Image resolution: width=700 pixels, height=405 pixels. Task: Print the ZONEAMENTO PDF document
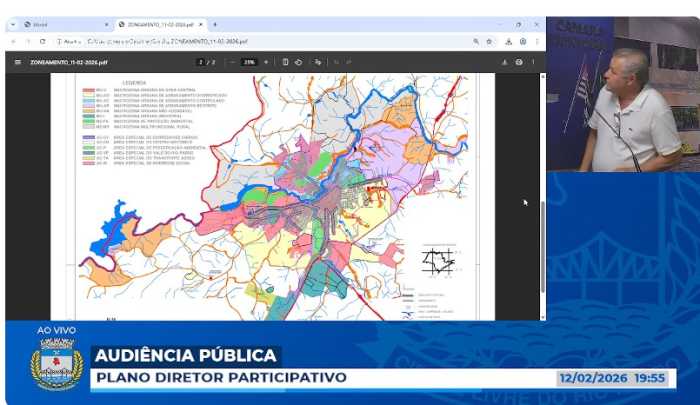519,62
